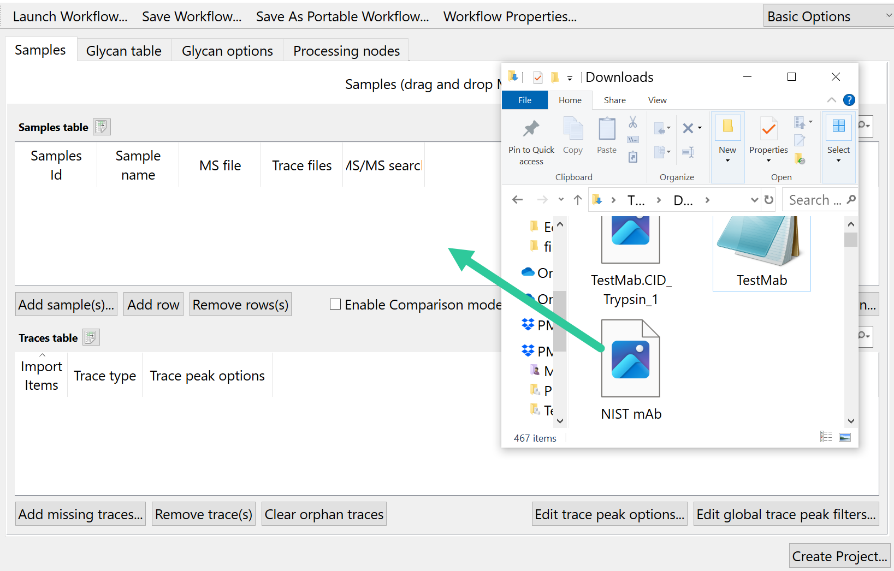Open the address bar history dropdown

[754, 200]
